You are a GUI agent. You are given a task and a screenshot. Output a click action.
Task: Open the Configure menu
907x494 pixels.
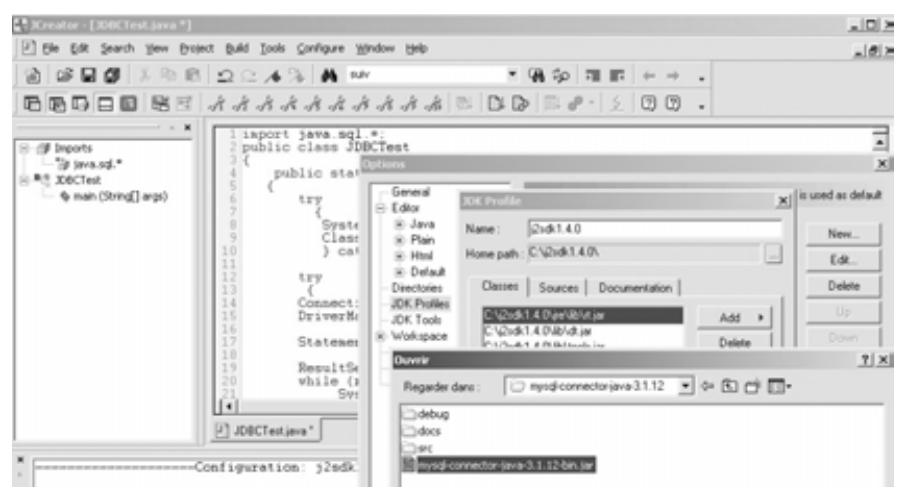[x=320, y=49]
